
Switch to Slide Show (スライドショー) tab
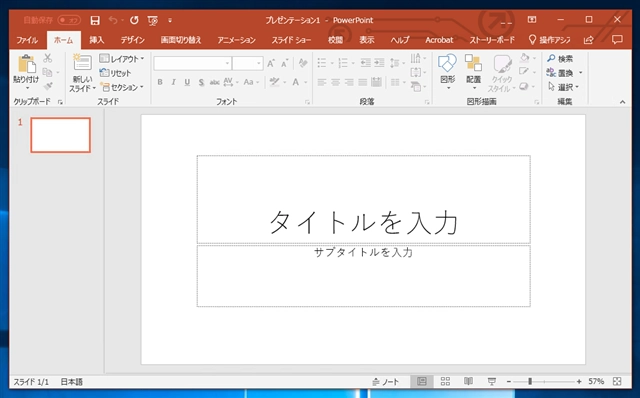291,40
